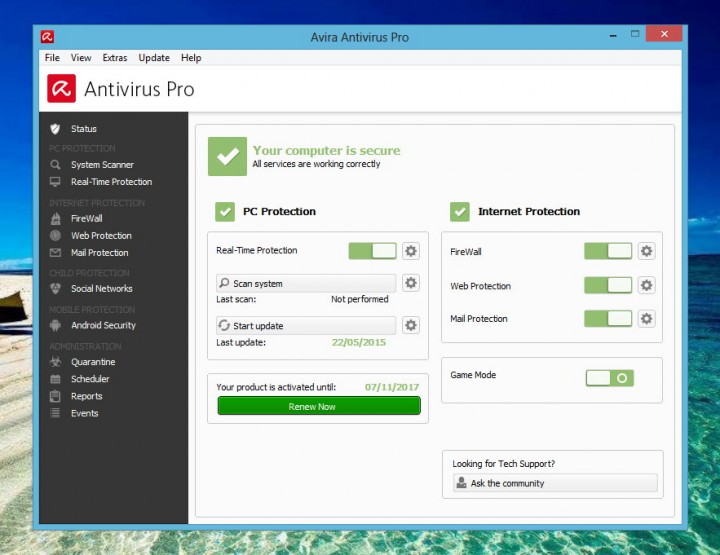Open the View menu
This screenshot has height=555, width=720.
click(81, 58)
